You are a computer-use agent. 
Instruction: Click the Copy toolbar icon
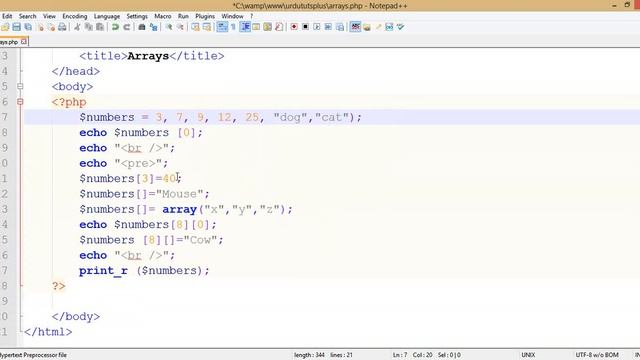(88, 27)
